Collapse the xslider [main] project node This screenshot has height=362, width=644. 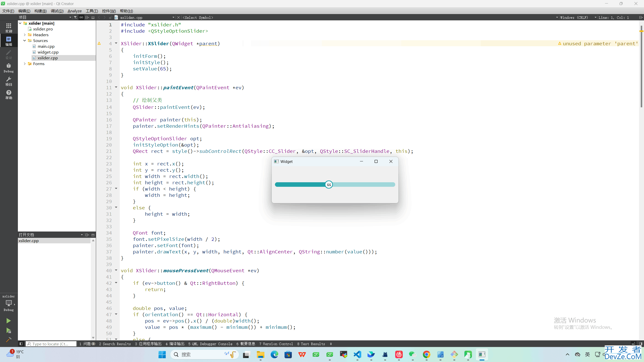pyautogui.click(x=20, y=23)
